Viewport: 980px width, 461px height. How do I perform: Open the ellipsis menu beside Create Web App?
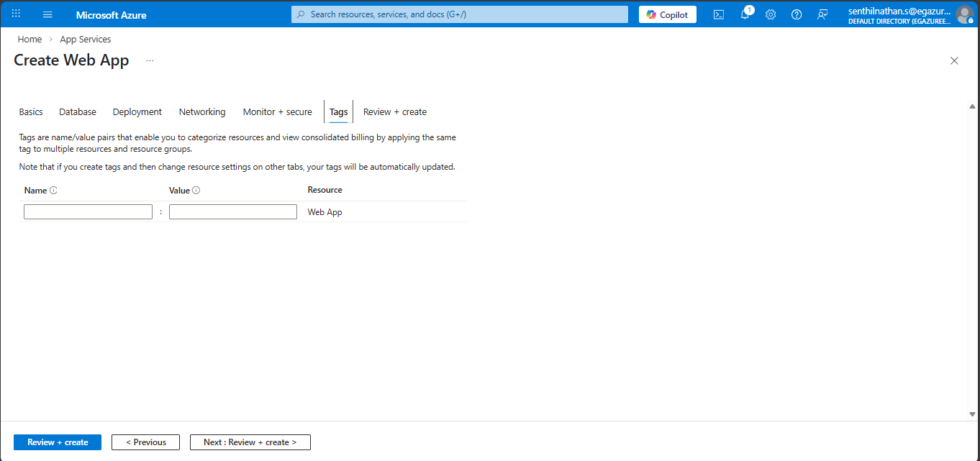tap(150, 61)
